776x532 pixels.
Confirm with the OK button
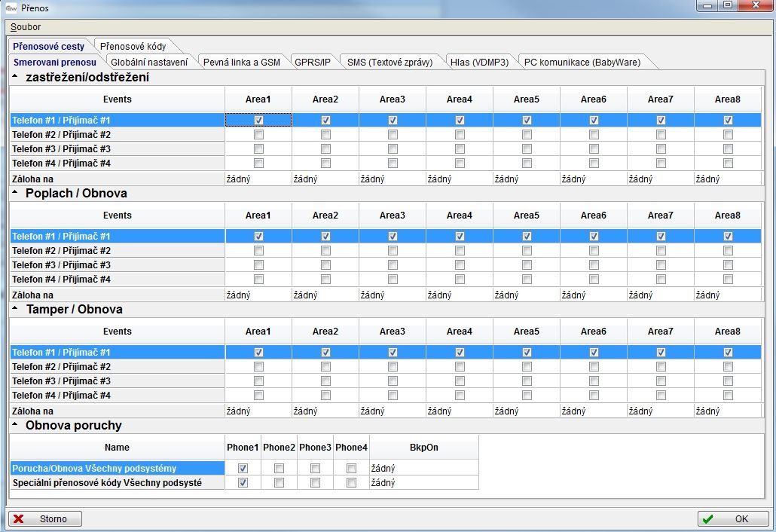click(x=732, y=519)
